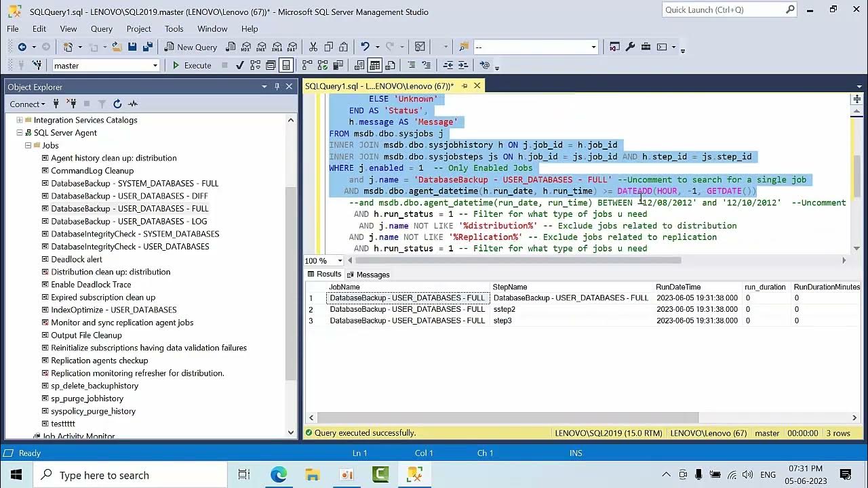This screenshot has width=868, height=488.
Task: Click the XMLA query icon
Action: point(277,47)
